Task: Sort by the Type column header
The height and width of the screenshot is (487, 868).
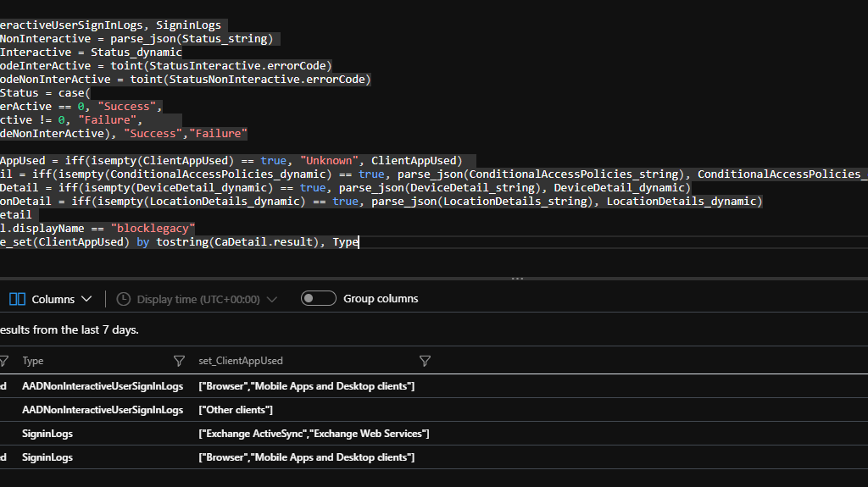Action: coord(33,361)
